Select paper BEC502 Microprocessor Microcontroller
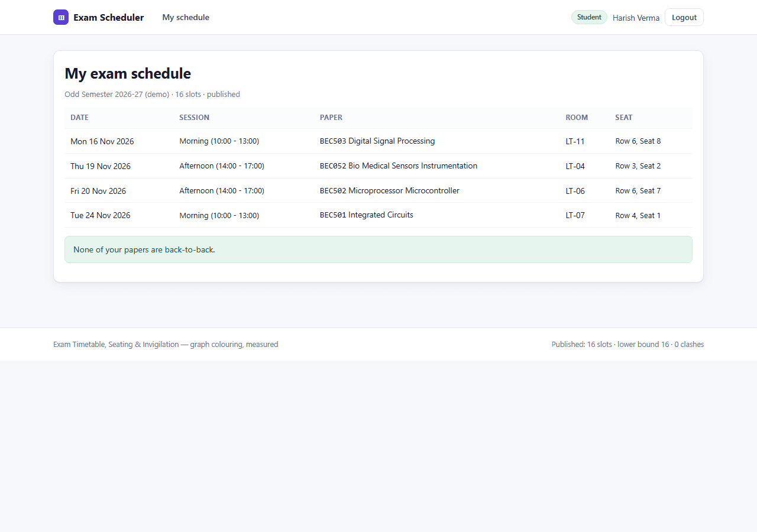Screen dimensions: 757x532 point(390,191)
